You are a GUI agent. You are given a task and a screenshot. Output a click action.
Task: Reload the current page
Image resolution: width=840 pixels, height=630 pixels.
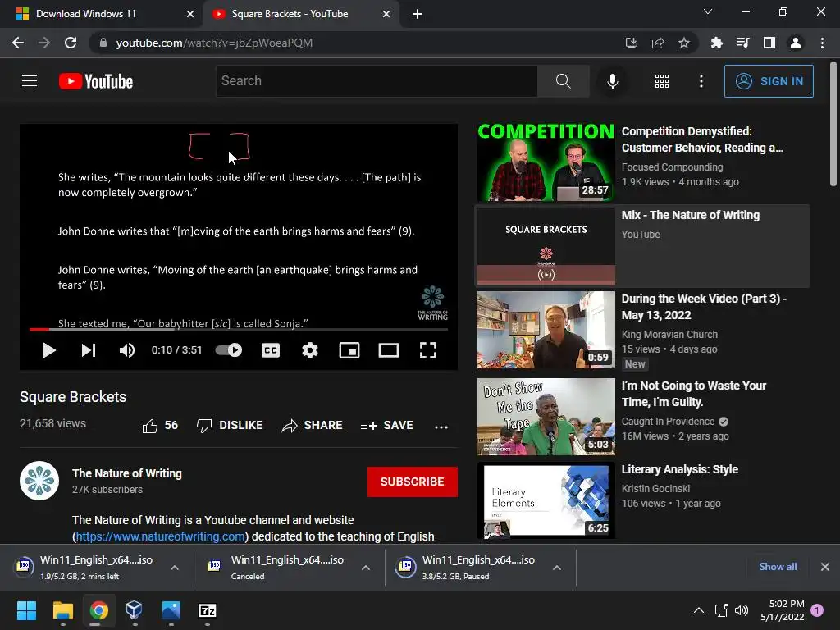pyautogui.click(x=71, y=43)
